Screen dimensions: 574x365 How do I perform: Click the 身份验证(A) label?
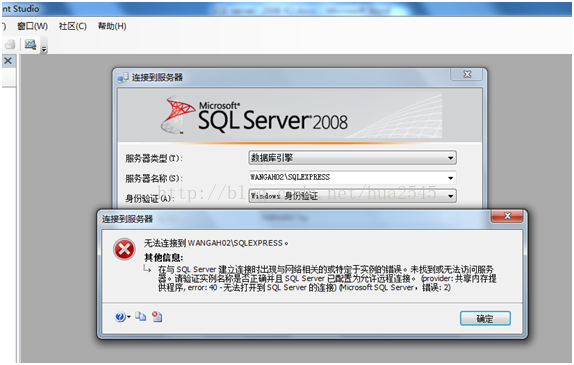[149, 198]
